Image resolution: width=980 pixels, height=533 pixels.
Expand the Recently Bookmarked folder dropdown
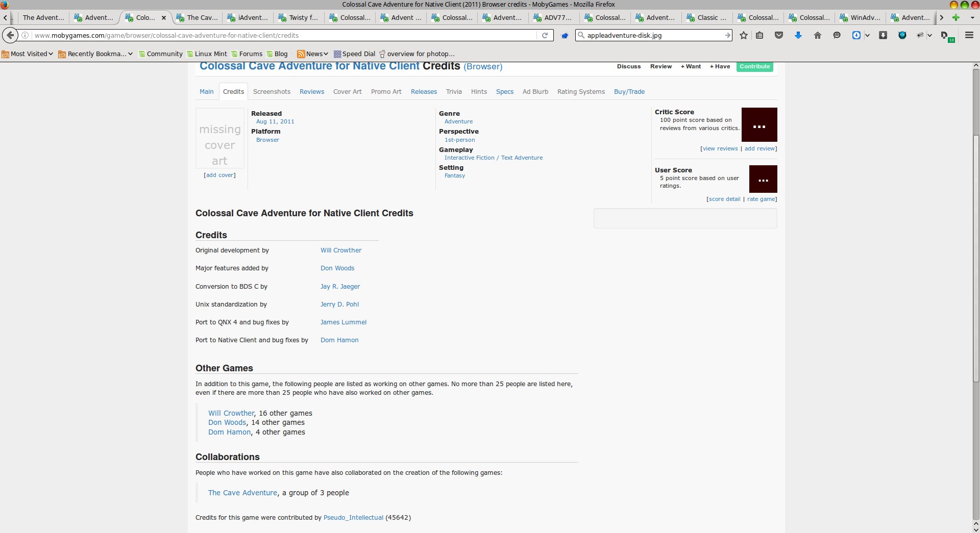point(95,54)
